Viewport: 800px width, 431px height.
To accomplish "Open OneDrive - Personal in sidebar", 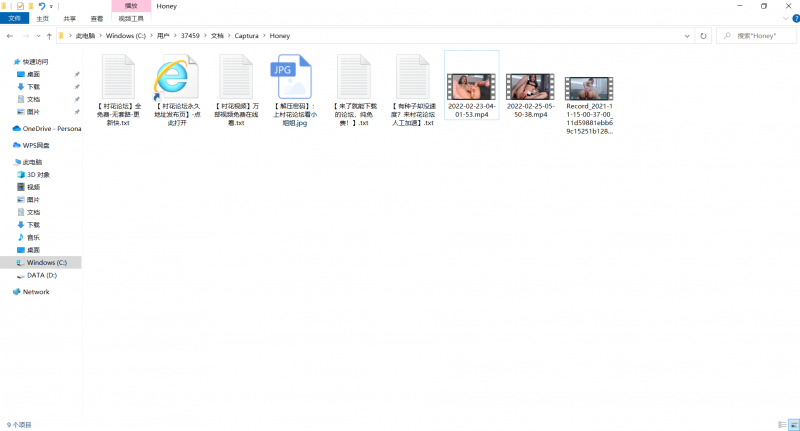I will [51, 128].
